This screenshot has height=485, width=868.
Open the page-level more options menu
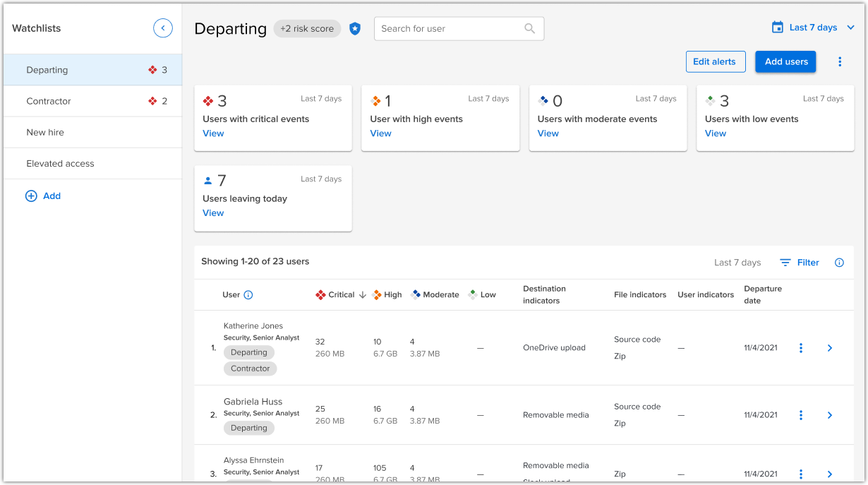[x=840, y=62]
